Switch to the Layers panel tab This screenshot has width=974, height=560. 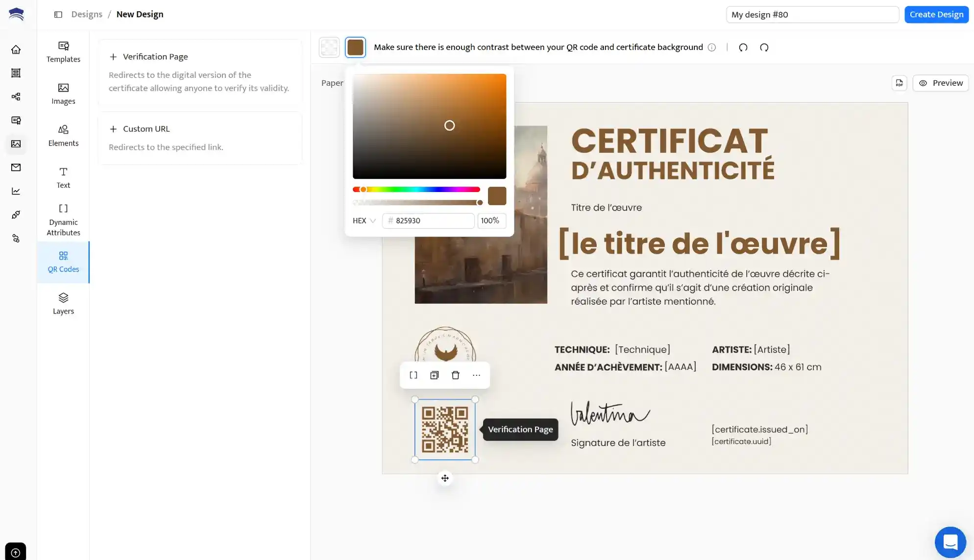pos(63,304)
